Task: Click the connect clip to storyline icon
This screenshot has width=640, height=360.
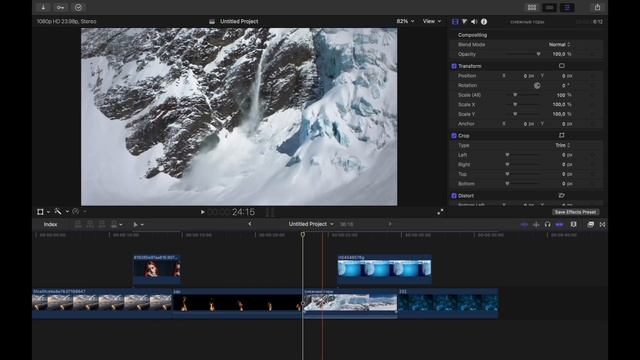Action: (78, 224)
